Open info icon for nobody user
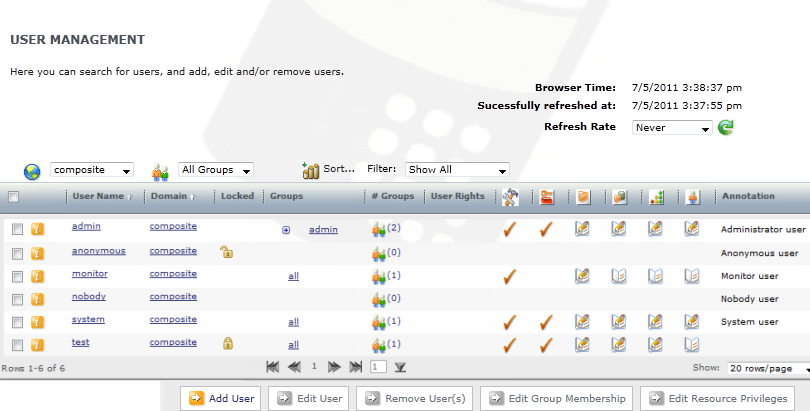The height and width of the screenshot is (411, 810). click(x=37, y=299)
